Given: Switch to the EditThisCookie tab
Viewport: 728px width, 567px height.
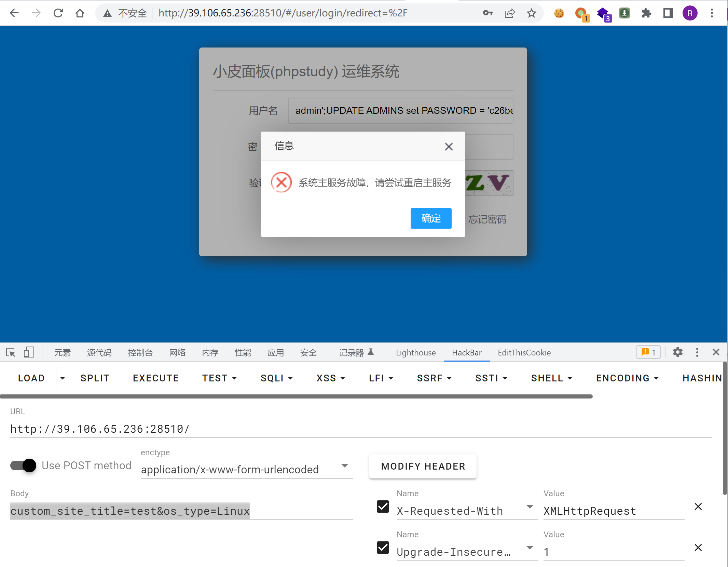Looking at the screenshot, I should click(524, 352).
